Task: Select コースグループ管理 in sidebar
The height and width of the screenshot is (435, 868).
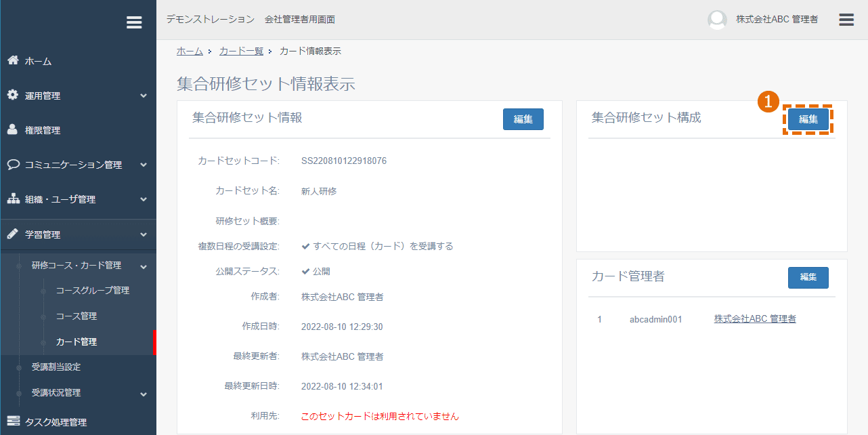Action: point(93,291)
